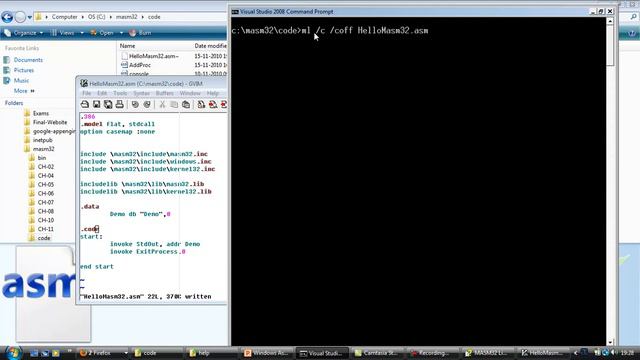
Task: Click the Pictures favorite link
Action: tap(24, 70)
